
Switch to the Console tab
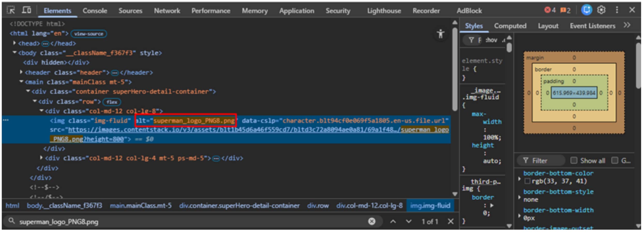pyautogui.click(x=95, y=11)
